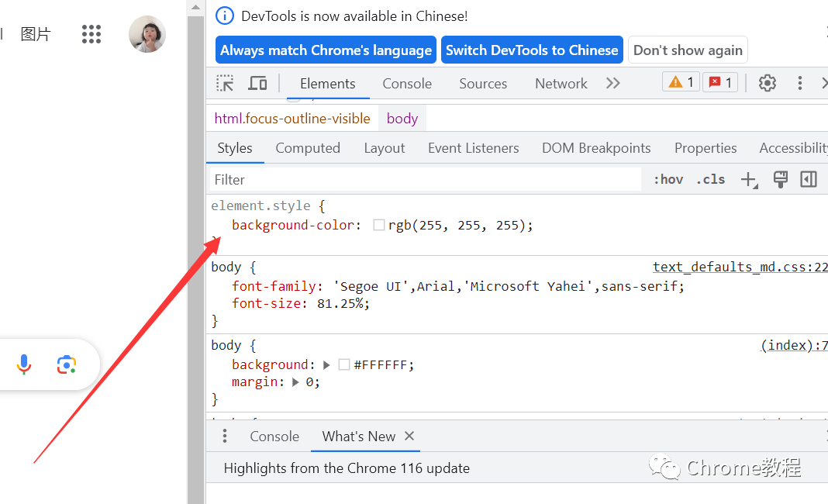
Task: Expand the margin shorthand property
Action: click(295, 382)
